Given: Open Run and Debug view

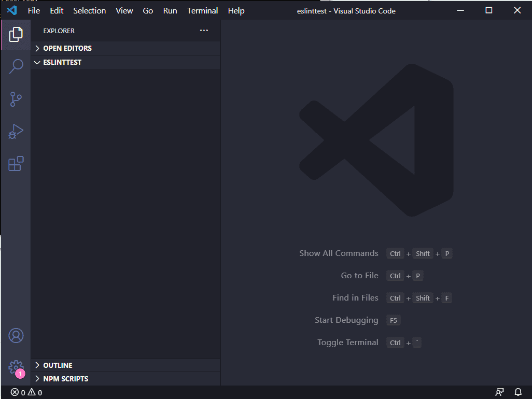Looking at the screenshot, I should pyautogui.click(x=16, y=132).
